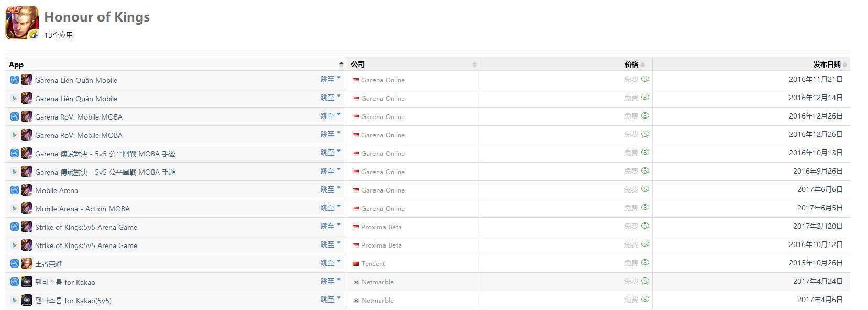Click the dollar icon in the 2017年2月20日 row

click(645, 226)
